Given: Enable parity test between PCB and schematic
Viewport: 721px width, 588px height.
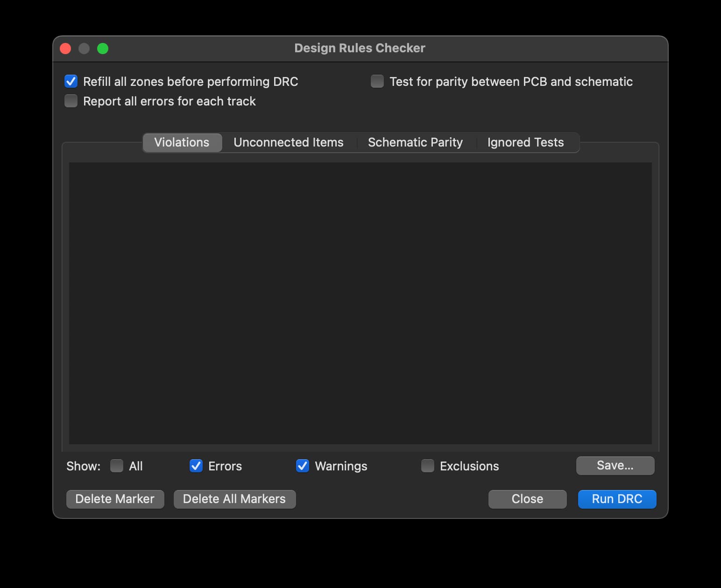Looking at the screenshot, I should pyautogui.click(x=377, y=82).
